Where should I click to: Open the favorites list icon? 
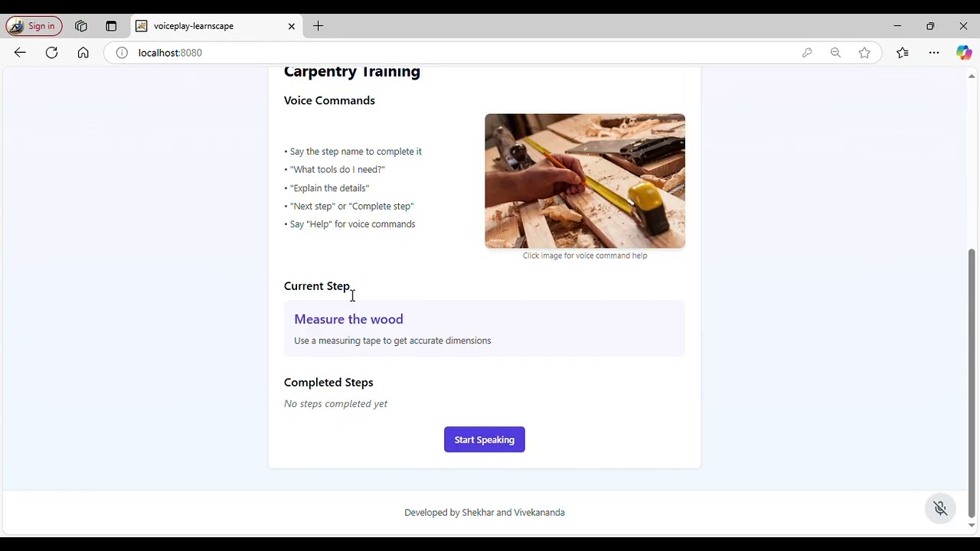(x=903, y=53)
